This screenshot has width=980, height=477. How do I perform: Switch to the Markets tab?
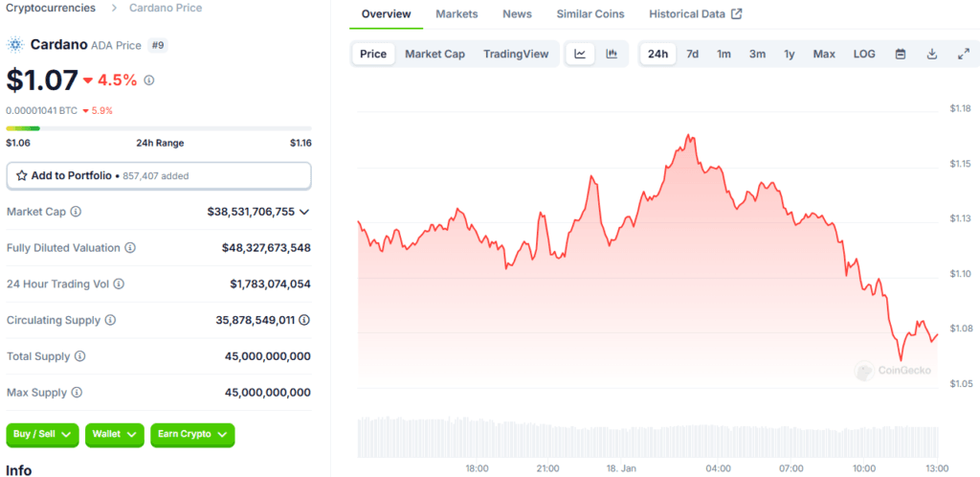[457, 13]
